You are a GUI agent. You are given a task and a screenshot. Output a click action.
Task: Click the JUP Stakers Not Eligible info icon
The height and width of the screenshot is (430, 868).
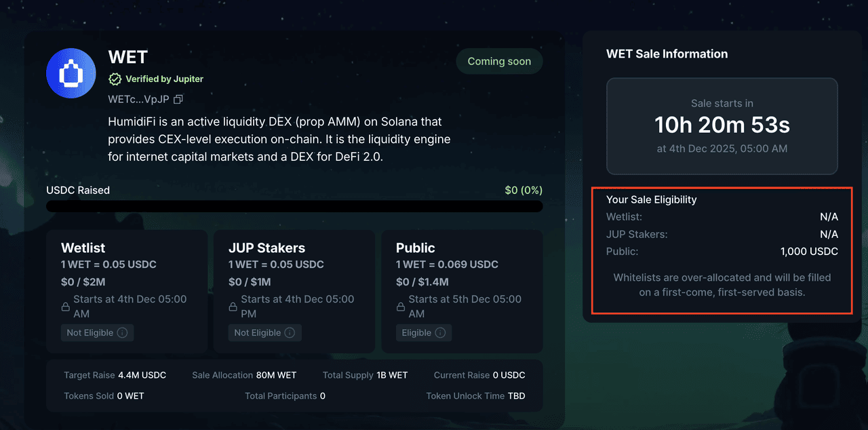click(x=290, y=333)
